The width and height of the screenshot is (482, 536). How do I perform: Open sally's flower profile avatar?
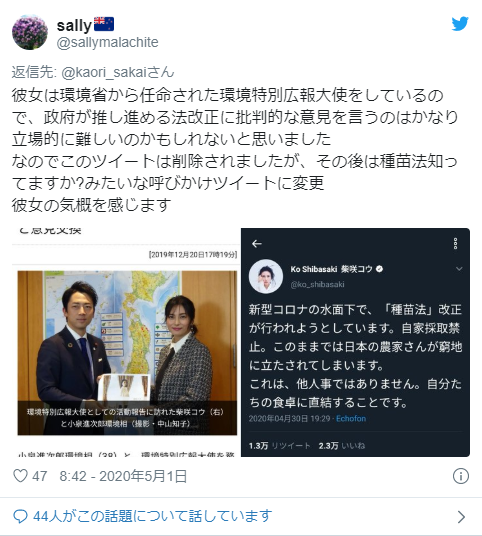[x=30, y=32]
